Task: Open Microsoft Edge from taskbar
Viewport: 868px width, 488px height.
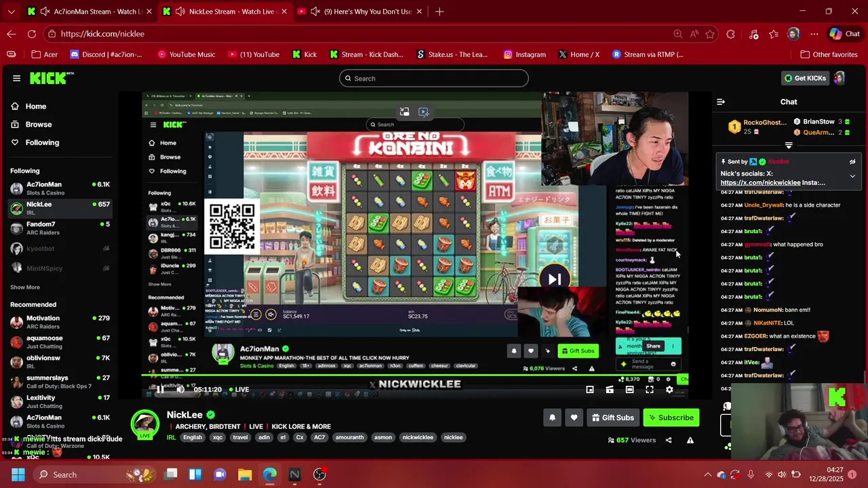Action: (x=270, y=474)
